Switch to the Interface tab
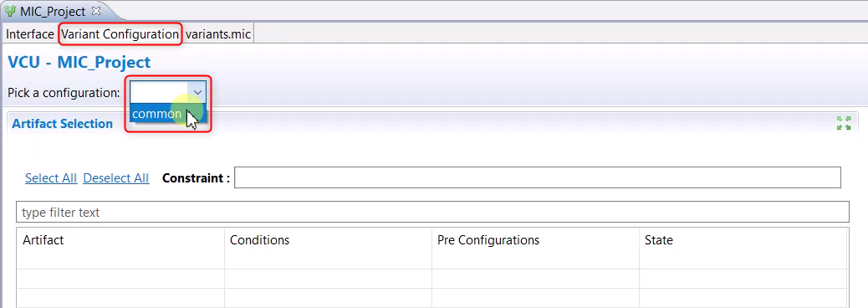Viewport: 868px width, 308px height. 30,34
